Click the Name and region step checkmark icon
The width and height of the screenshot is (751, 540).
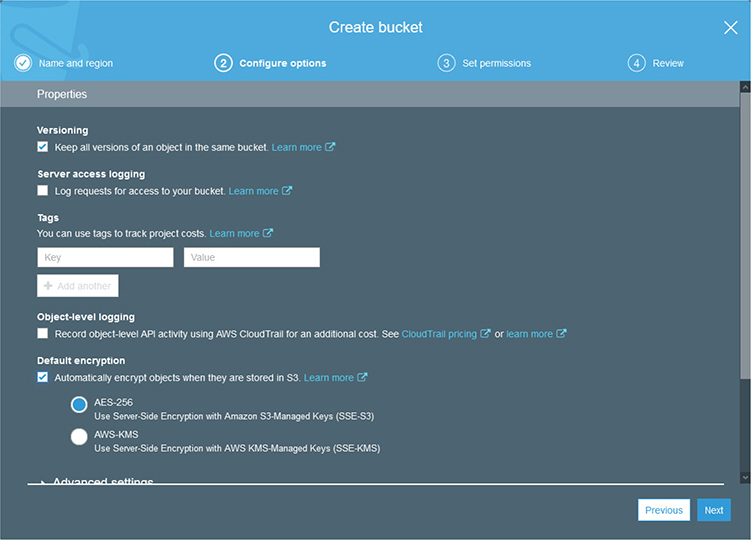coord(22,63)
